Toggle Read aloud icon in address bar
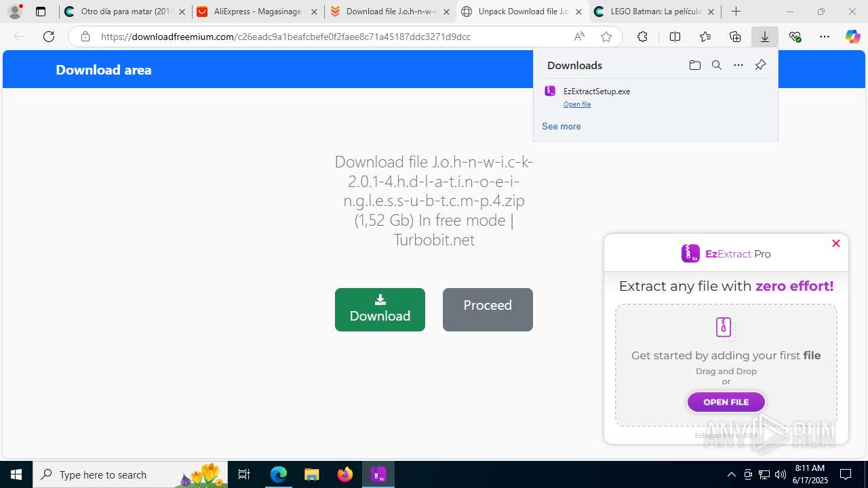This screenshot has height=488, width=868. (579, 37)
